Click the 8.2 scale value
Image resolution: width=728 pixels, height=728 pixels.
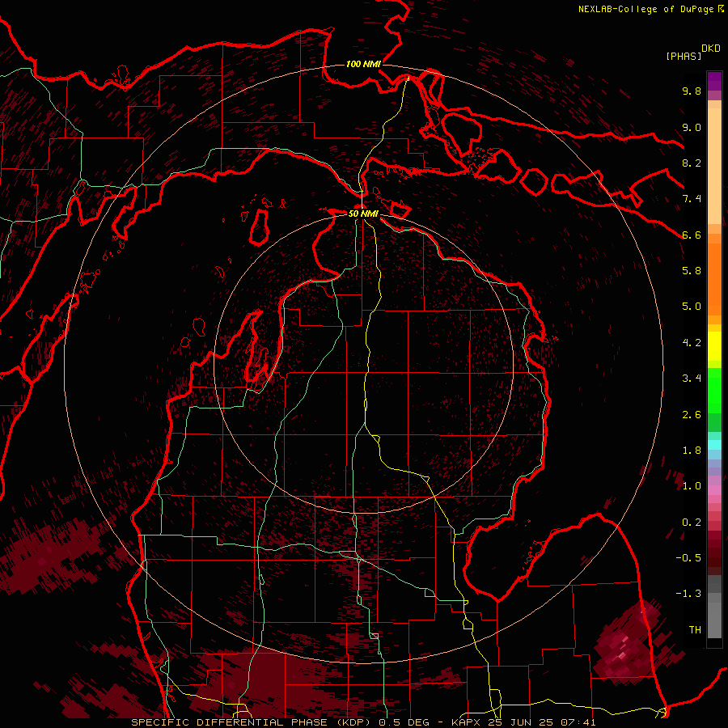click(x=692, y=163)
